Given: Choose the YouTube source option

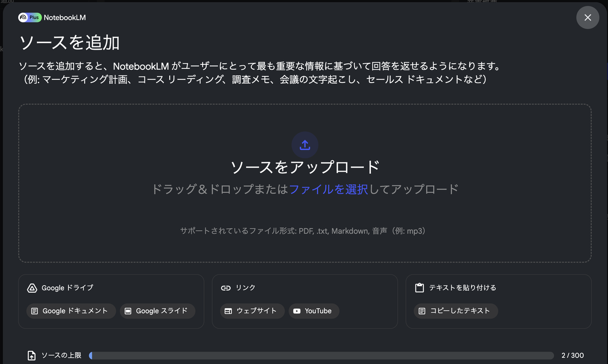Looking at the screenshot, I should (314, 311).
